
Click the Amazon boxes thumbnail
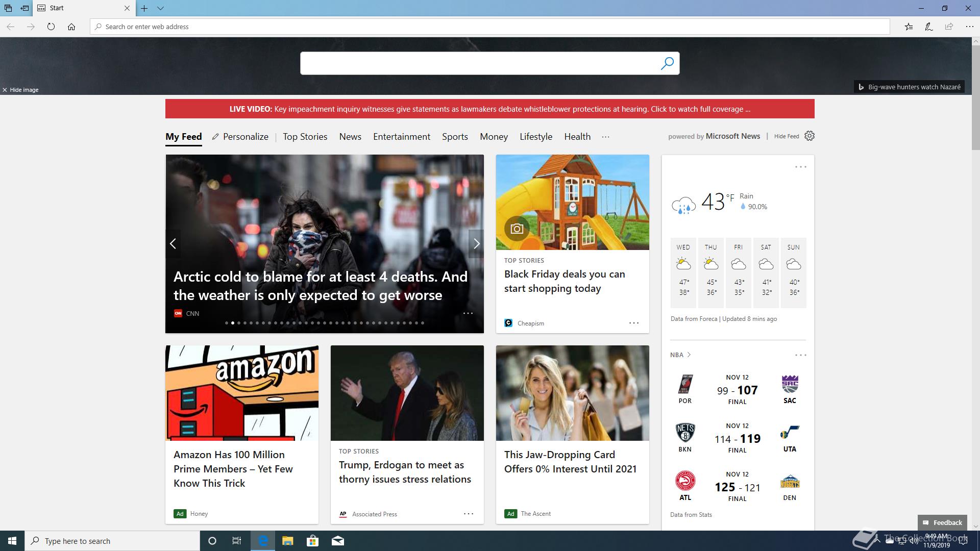[242, 393]
